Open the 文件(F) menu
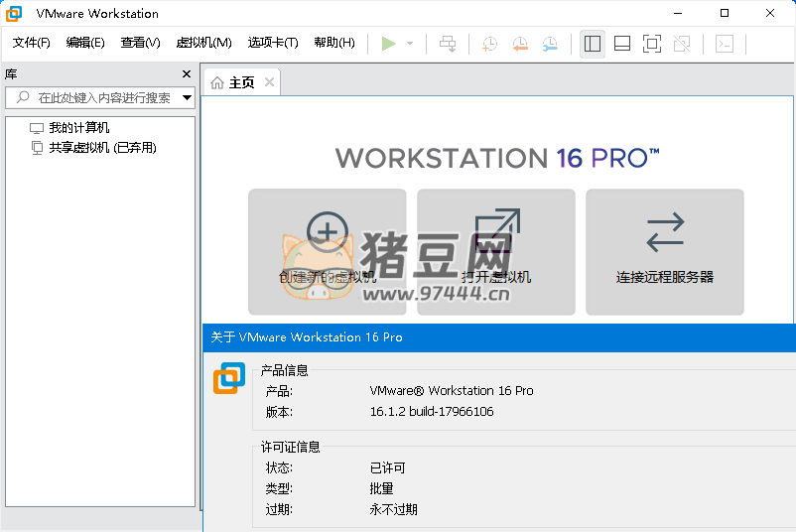This screenshot has width=796, height=532. (32, 43)
